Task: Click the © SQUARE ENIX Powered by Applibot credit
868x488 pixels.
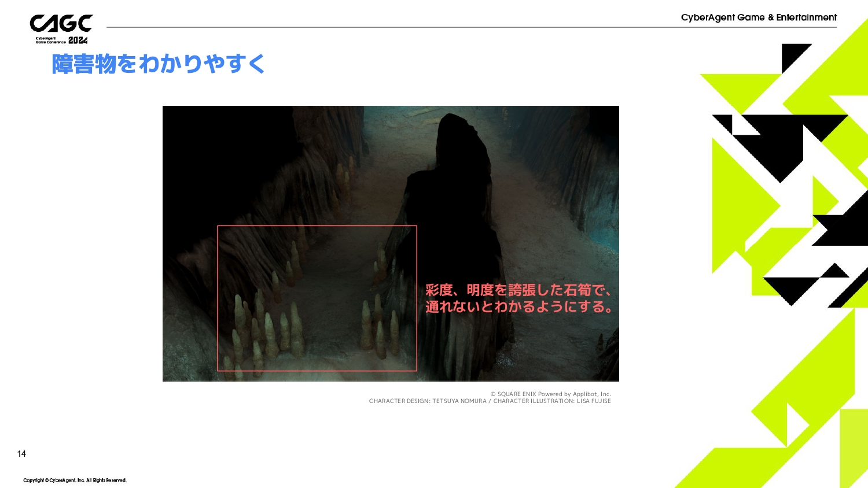Action: click(550, 394)
